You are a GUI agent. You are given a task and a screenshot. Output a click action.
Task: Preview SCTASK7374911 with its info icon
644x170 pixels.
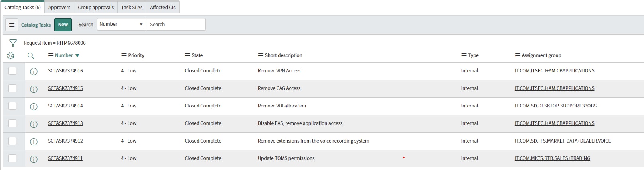tap(34, 159)
